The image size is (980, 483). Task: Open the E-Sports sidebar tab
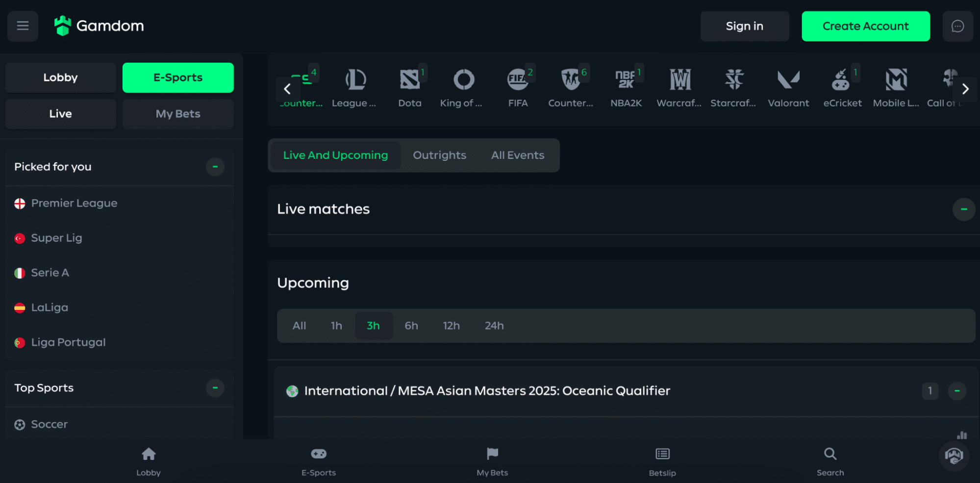[178, 77]
